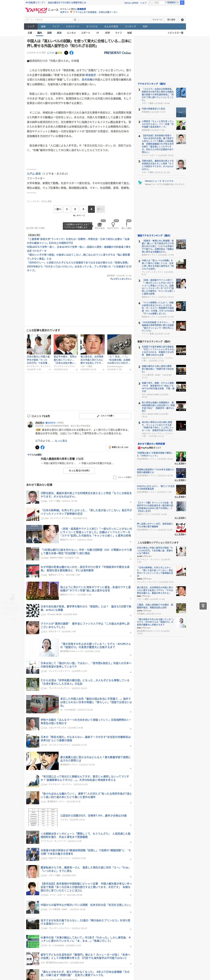The image size is (210, 980).
Task: Select the ランキング tab
Action: (130, 27)
